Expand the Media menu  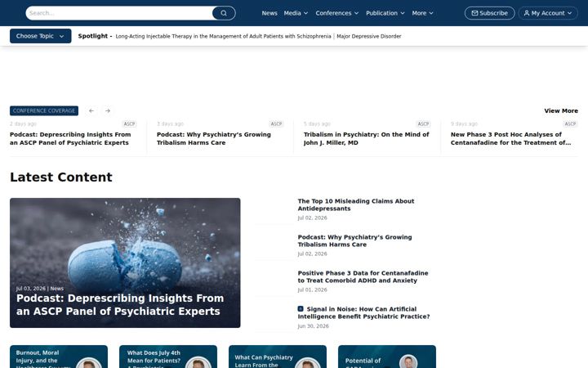[296, 13]
